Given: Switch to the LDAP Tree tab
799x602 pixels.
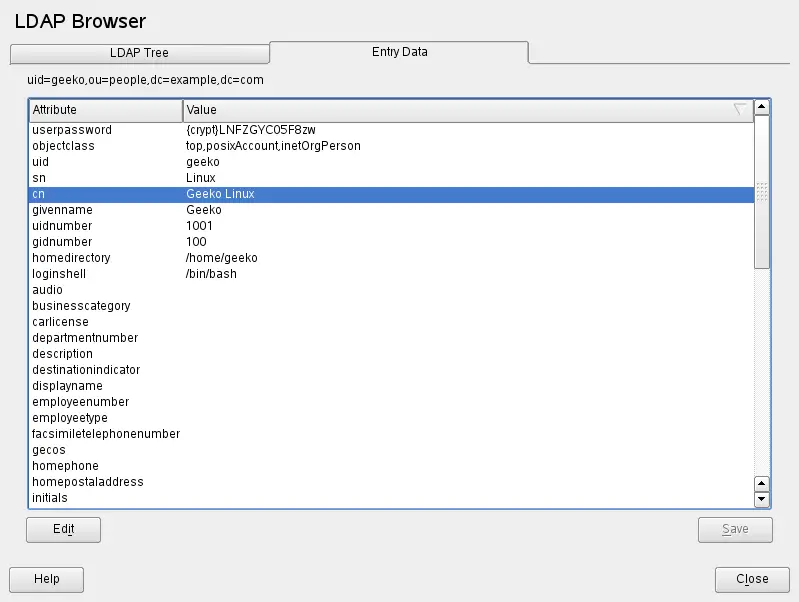Looking at the screenshot, I should tap(139, 52).
